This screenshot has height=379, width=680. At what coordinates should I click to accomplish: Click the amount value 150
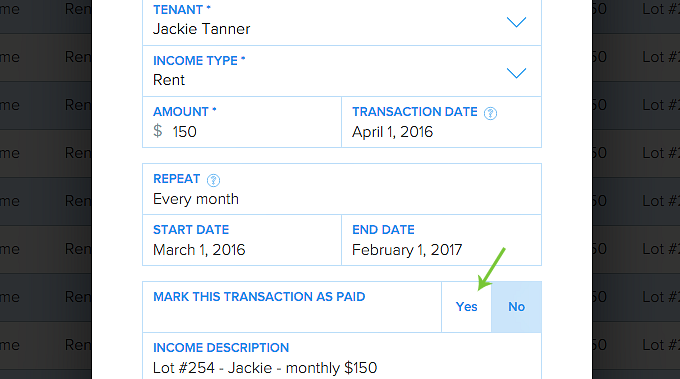(x=184, y=132)
